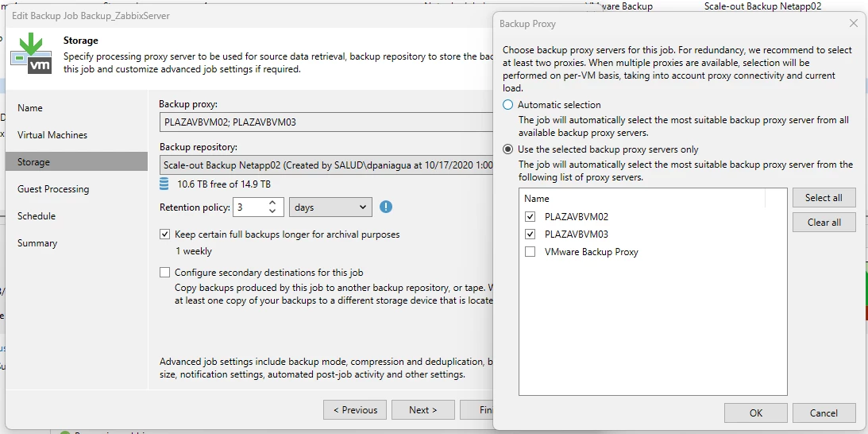Click the Previous button

[355, 410]
